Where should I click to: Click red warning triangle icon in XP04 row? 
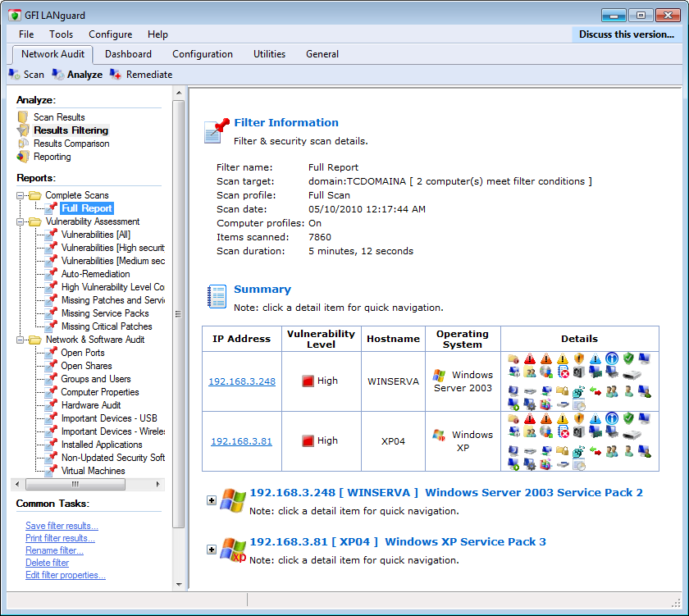tap(530, 418)
